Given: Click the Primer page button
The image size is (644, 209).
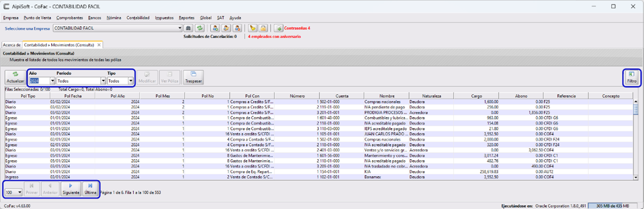Looking at the screenshot, I should pyautogui.click(x=32, y=189).
